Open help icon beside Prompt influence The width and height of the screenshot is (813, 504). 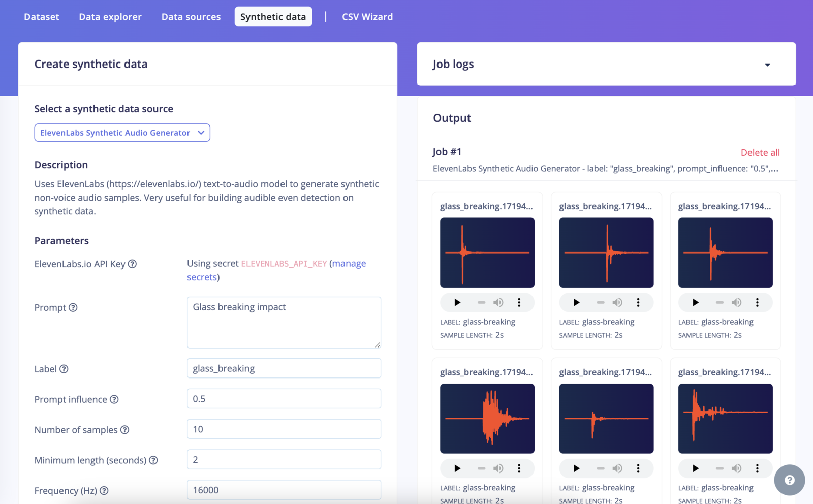[114, 399]
